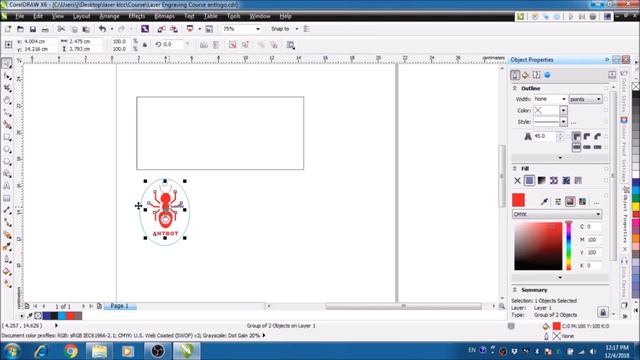Select the Text tool in the toolbox

click(7, 186)
